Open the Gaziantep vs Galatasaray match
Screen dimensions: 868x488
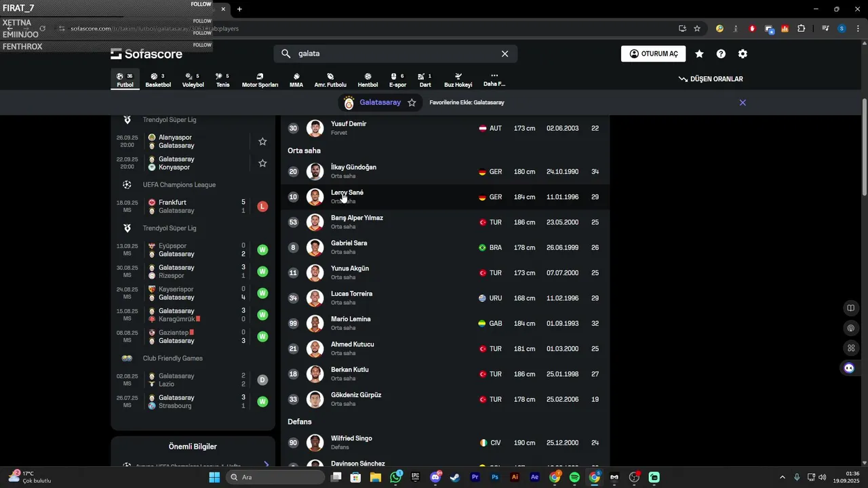point(193,337)
